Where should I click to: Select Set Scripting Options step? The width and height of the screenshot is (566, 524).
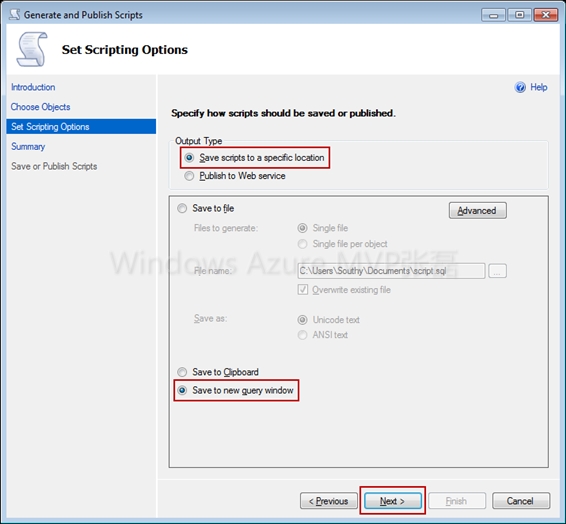81,127
